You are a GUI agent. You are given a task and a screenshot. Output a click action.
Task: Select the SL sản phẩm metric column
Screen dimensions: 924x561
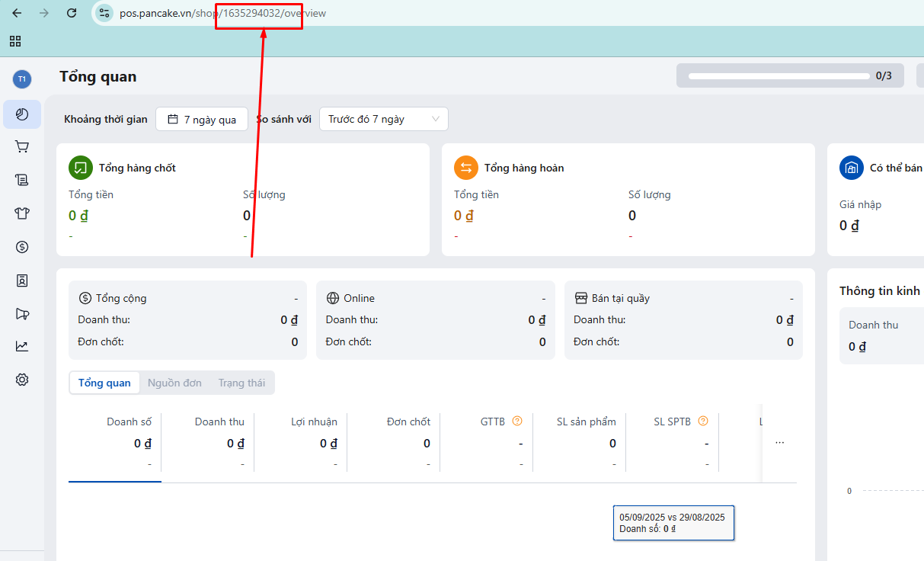(x=579, y=443)
